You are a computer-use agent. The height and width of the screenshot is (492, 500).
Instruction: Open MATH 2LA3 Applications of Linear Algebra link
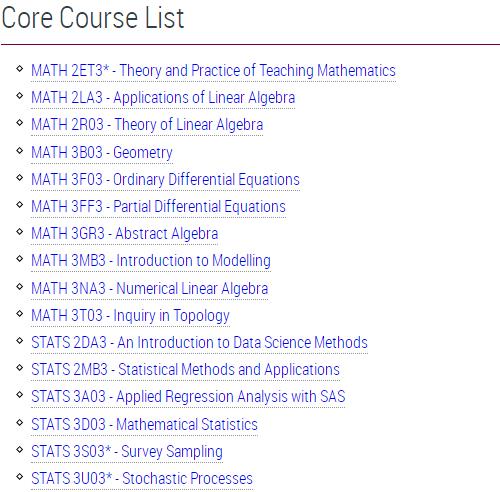(x=163, y=98)
